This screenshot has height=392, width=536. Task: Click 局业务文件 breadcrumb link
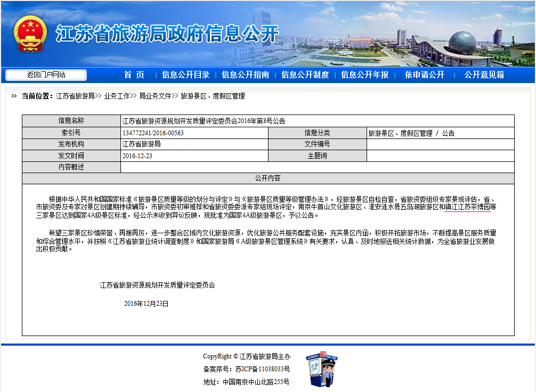point(155,96)
